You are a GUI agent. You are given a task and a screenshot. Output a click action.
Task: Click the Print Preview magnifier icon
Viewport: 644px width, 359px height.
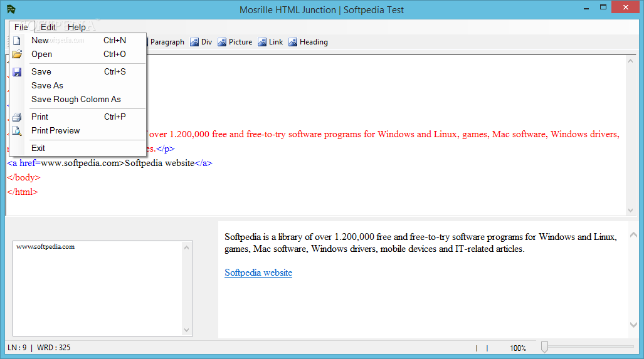(x=17, y=131)
